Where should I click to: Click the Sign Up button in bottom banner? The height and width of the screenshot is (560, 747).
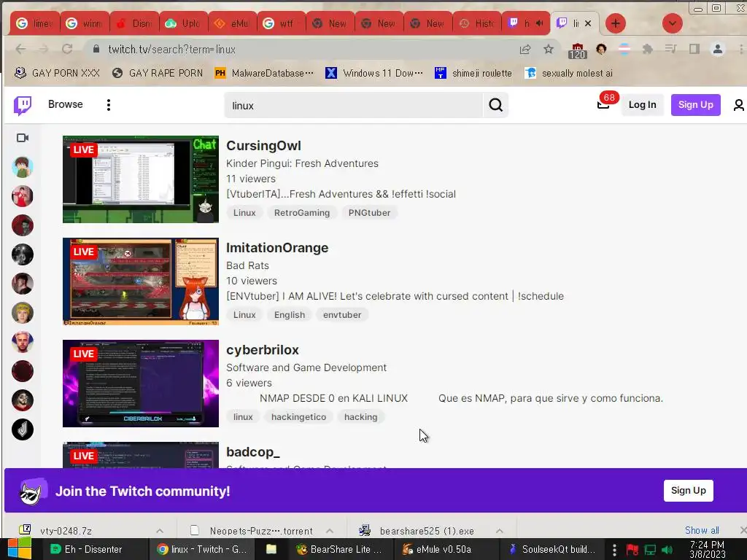pos(689,491)
